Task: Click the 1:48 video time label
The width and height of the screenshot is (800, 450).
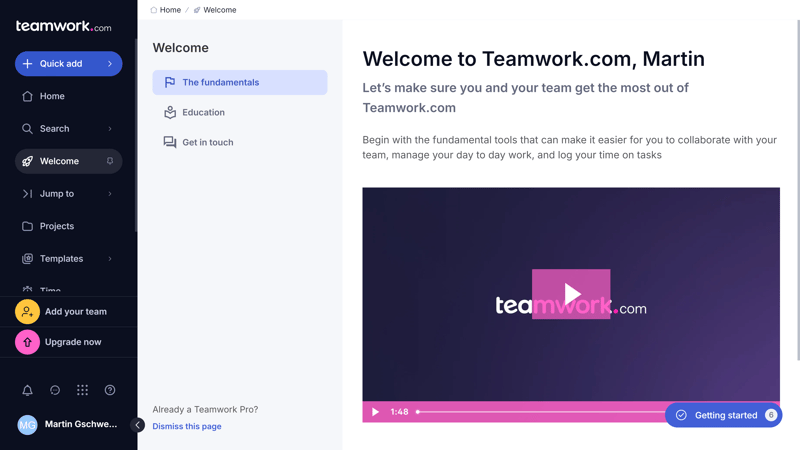Action: click(x=399, y=412)
